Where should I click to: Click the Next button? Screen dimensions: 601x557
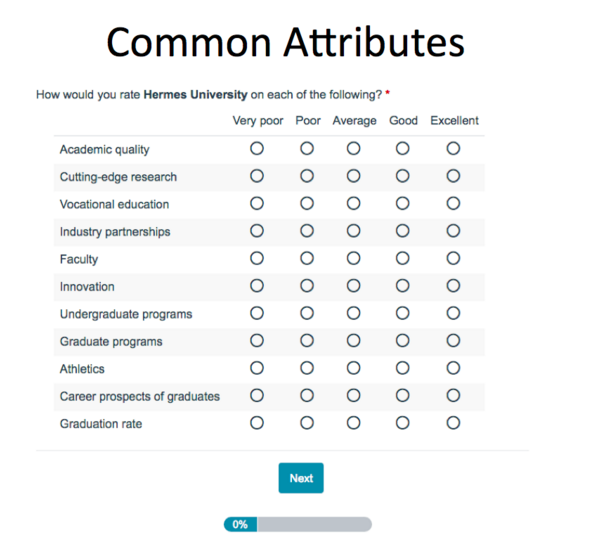[301, 478]
